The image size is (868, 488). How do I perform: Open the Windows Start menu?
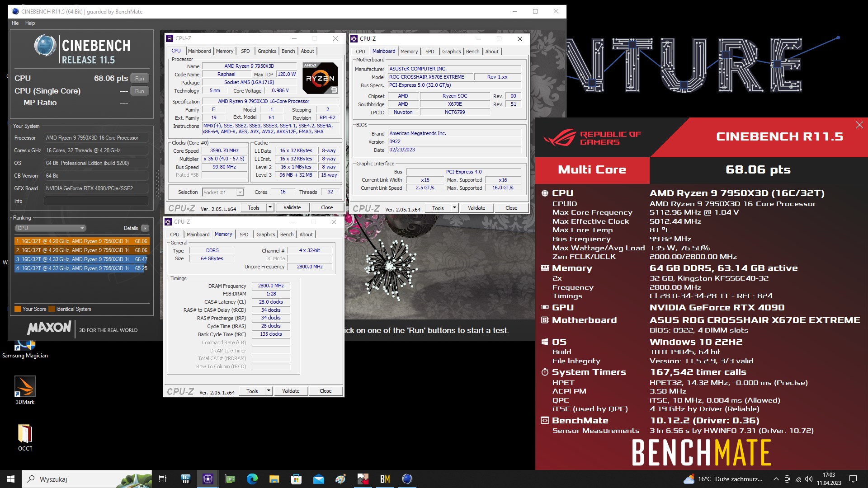11,479
